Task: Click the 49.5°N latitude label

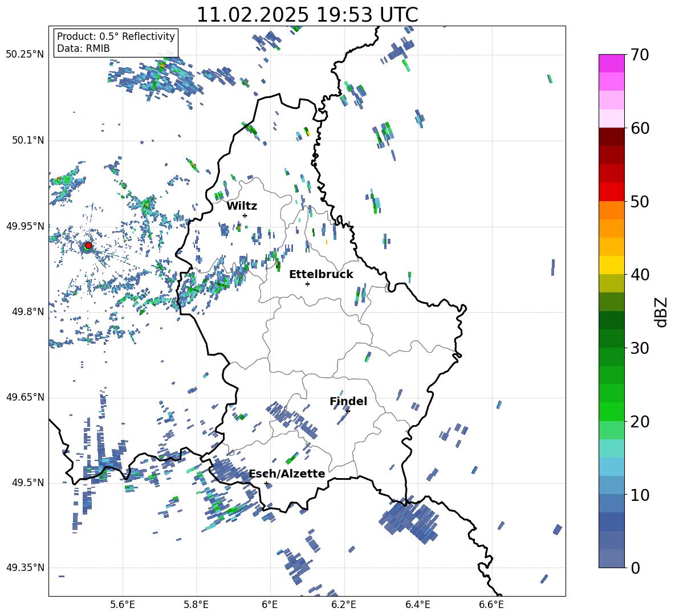Action: tap(27, 483)
